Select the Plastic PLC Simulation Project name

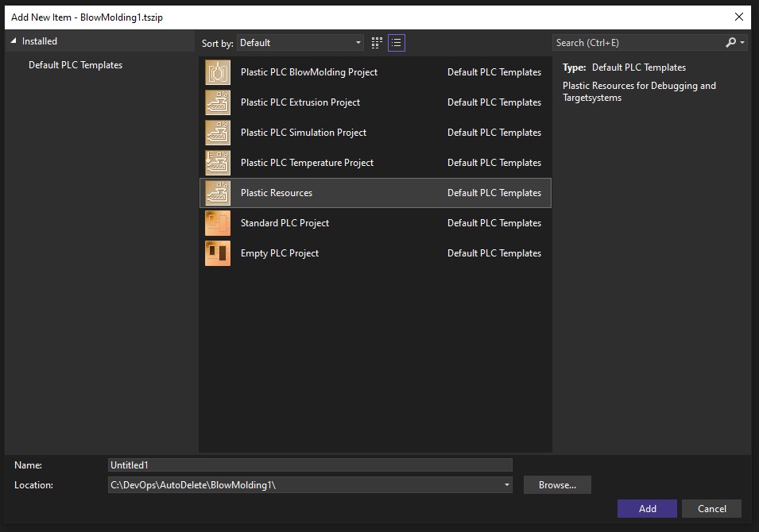click(304, 133)
